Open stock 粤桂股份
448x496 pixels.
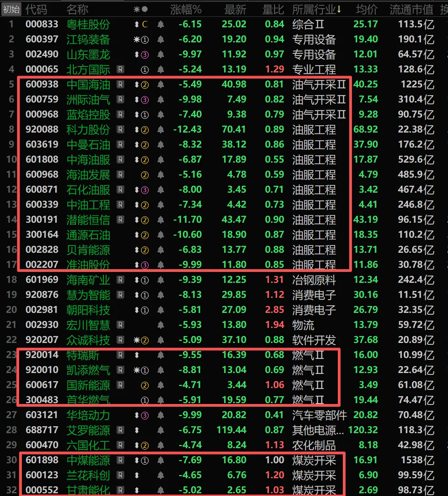tap(88, 24)
